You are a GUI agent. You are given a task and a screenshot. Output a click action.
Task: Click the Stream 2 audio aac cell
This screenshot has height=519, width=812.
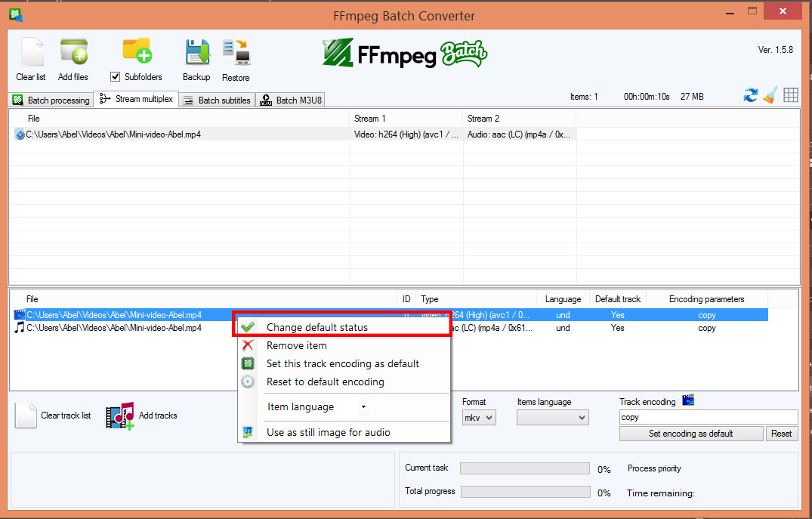point(518,134)
